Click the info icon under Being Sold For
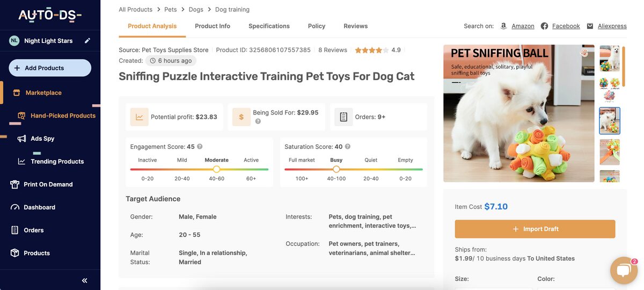The image size is (644, 290). [258, 121]
